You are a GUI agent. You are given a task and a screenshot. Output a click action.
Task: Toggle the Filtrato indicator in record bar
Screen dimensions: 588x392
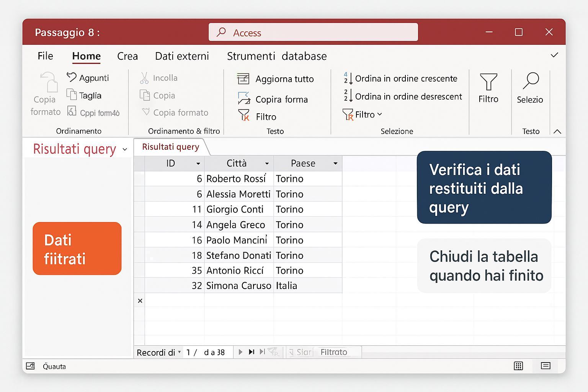(x=334, y=352)
